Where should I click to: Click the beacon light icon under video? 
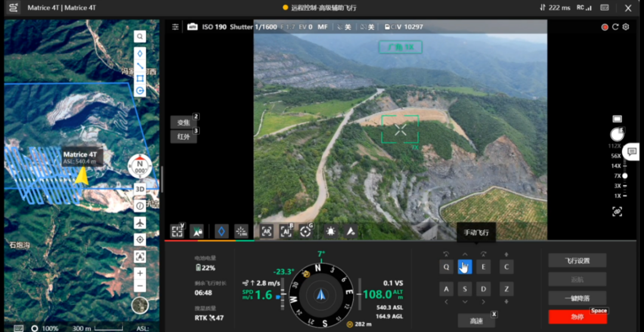click(330, 232)
